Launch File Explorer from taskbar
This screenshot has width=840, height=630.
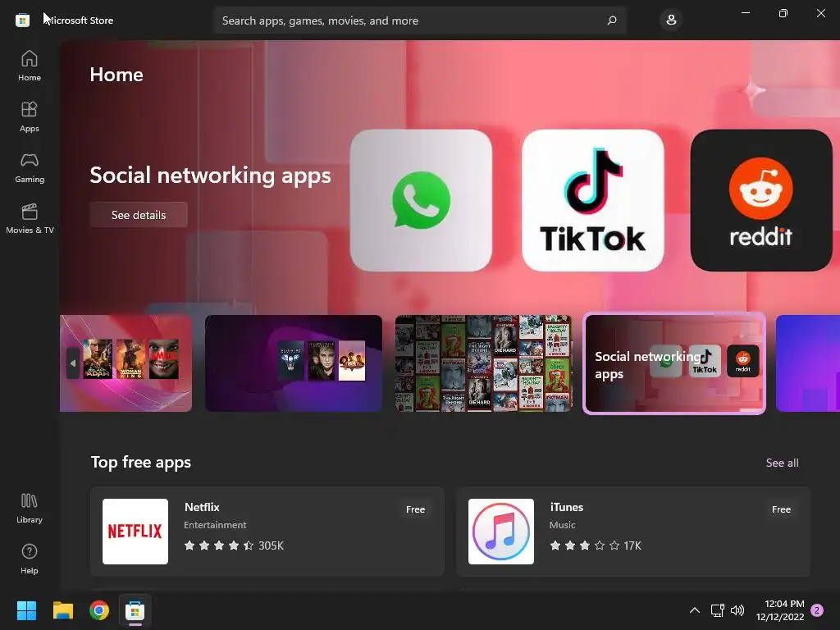pos(62,610)
